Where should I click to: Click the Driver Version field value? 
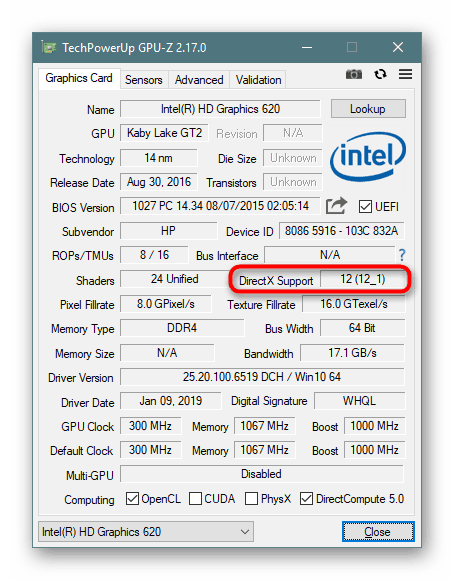262,377
